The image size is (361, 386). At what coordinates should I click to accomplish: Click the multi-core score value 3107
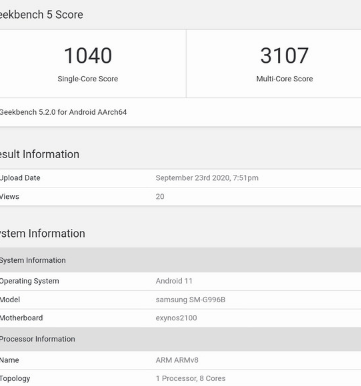(x=284, y=56)
